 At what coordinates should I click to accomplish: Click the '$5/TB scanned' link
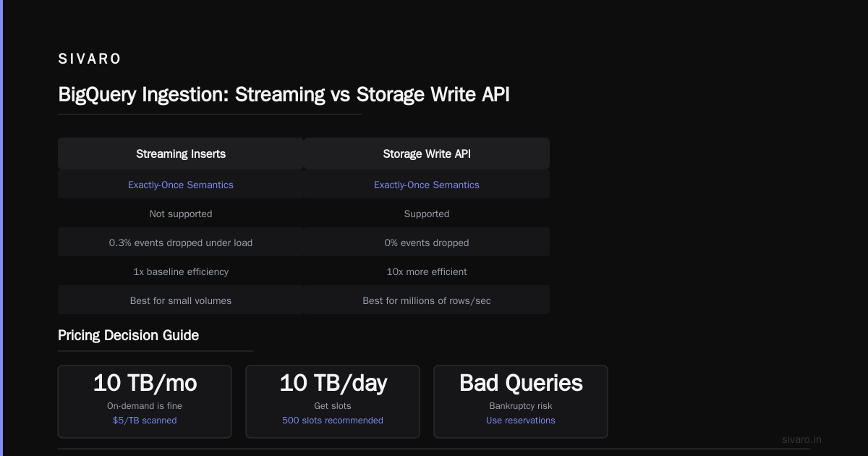tap(145, 421)
